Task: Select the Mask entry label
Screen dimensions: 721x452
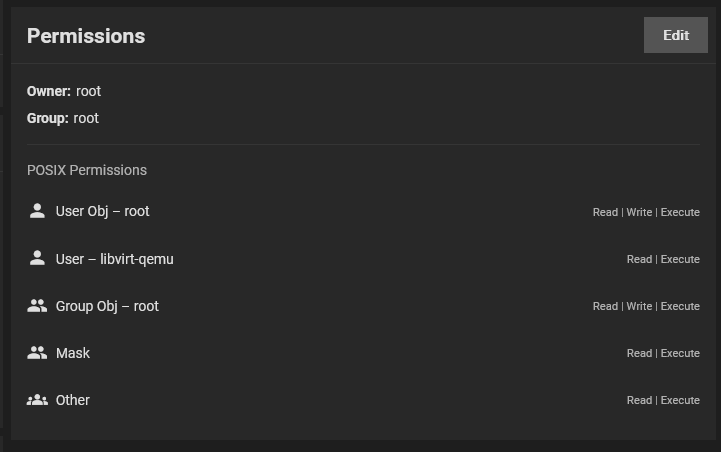Action: click(73, 353)
